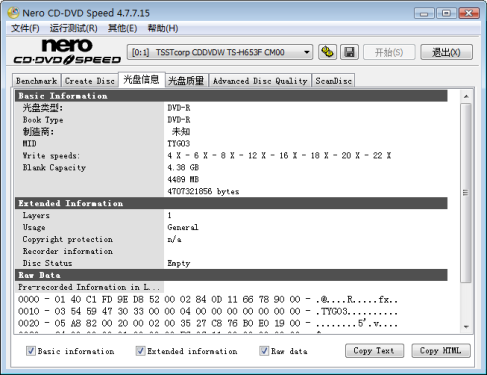Click the scrollbar down arrow
Image resolution: width=487 pixels, height=375 pixels.
tap(466, 327)
